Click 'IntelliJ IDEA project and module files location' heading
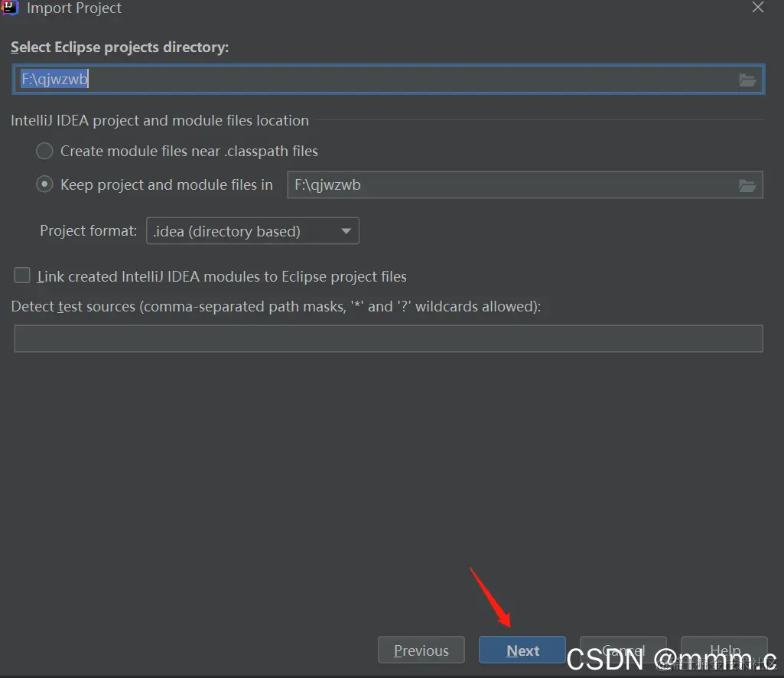The width and height of the screenshot is (784, 678). pos(160,121)
